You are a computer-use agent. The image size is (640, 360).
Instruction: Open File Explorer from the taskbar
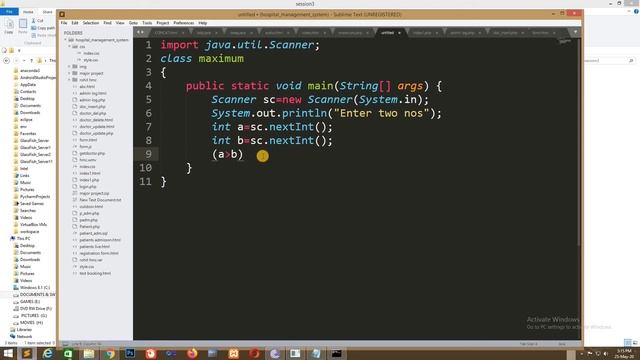[x=89, y=353]
